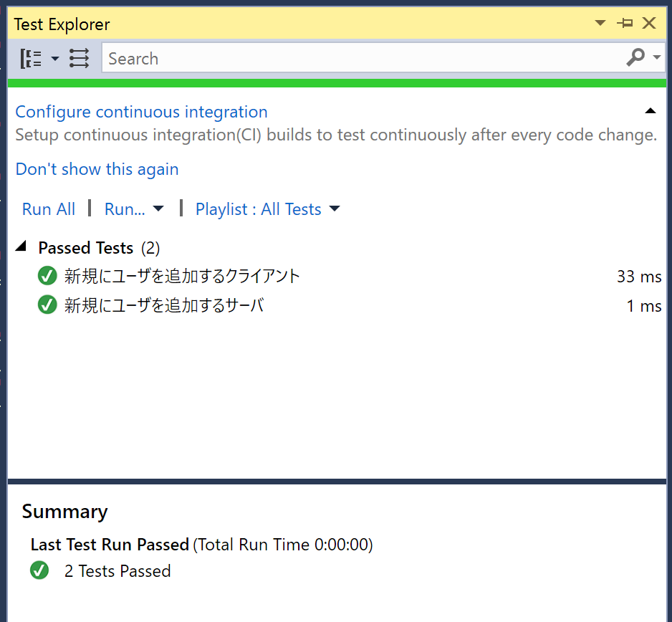
Task: Collapse the continuous integration notice
Action: (x=650, y=111)
